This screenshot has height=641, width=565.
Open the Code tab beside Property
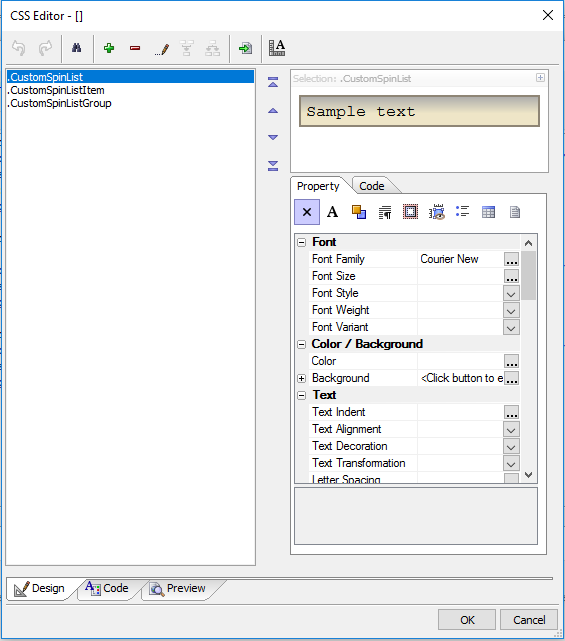coord(372,186)
